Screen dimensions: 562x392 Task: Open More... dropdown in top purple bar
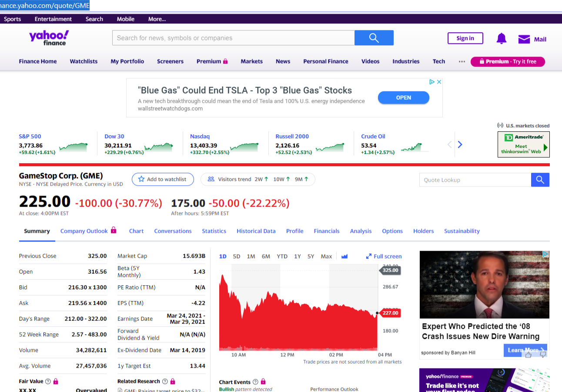tap(157, 19)
